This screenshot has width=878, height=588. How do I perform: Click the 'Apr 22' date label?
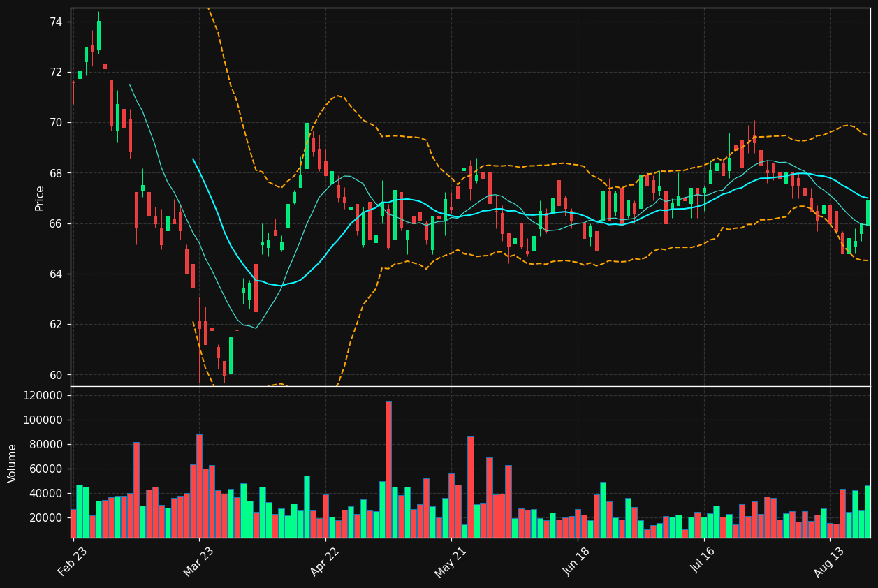pos(325,562)
